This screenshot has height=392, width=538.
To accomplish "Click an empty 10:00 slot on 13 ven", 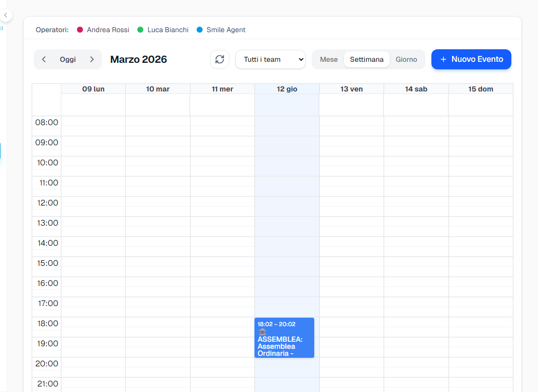I will click(351, 167).
